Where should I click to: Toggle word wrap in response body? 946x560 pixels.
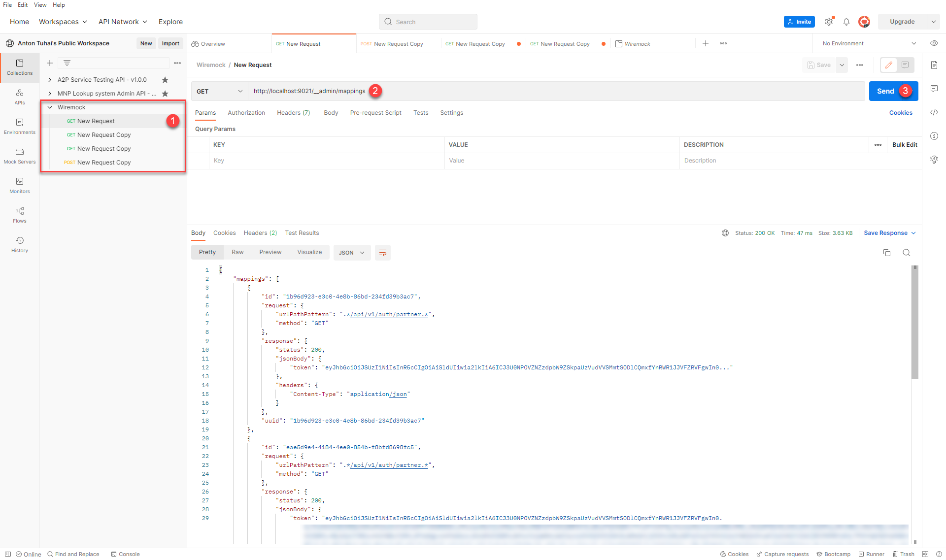coord(383,253)
